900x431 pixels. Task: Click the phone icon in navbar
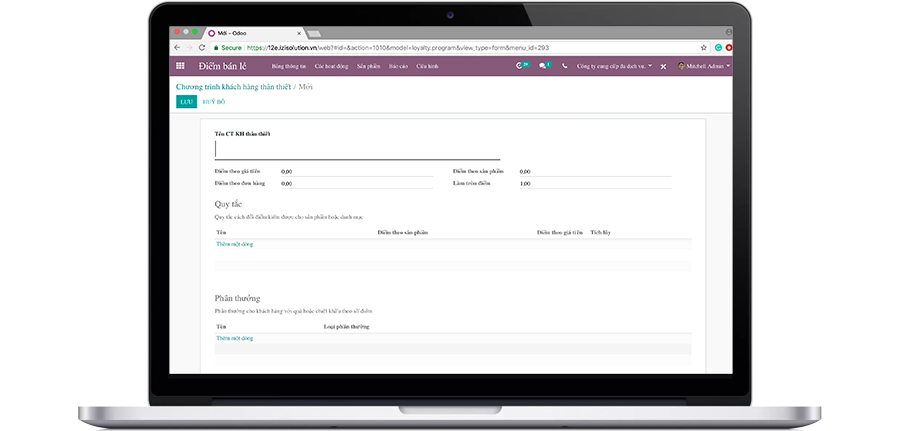(565, 66)
